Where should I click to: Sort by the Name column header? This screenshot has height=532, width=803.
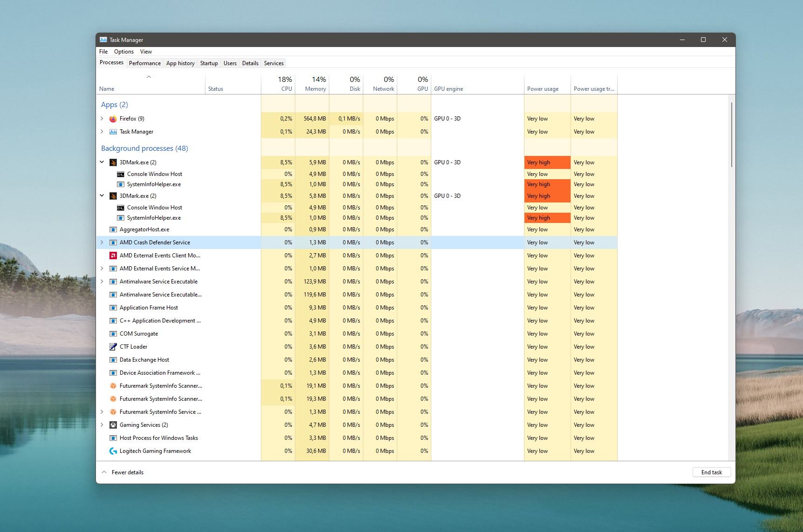coord(150,84)
